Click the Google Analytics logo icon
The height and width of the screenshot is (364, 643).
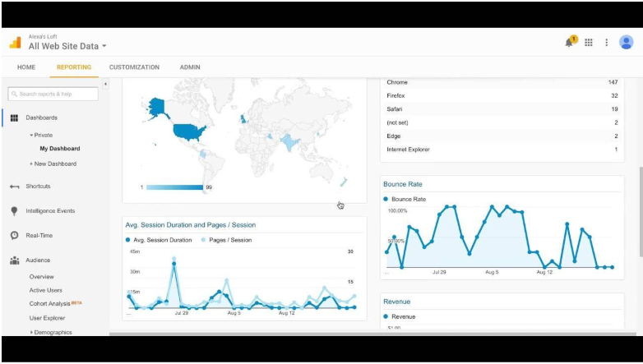pos(15,43)
